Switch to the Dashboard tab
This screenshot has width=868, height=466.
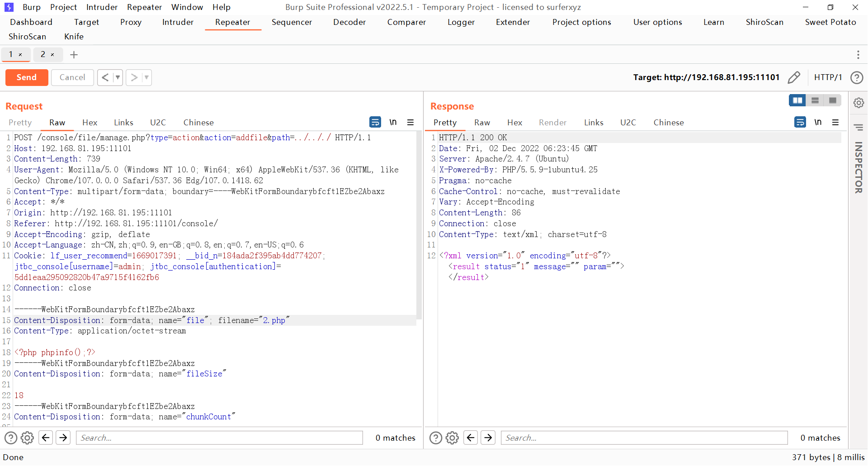[31, 22]
